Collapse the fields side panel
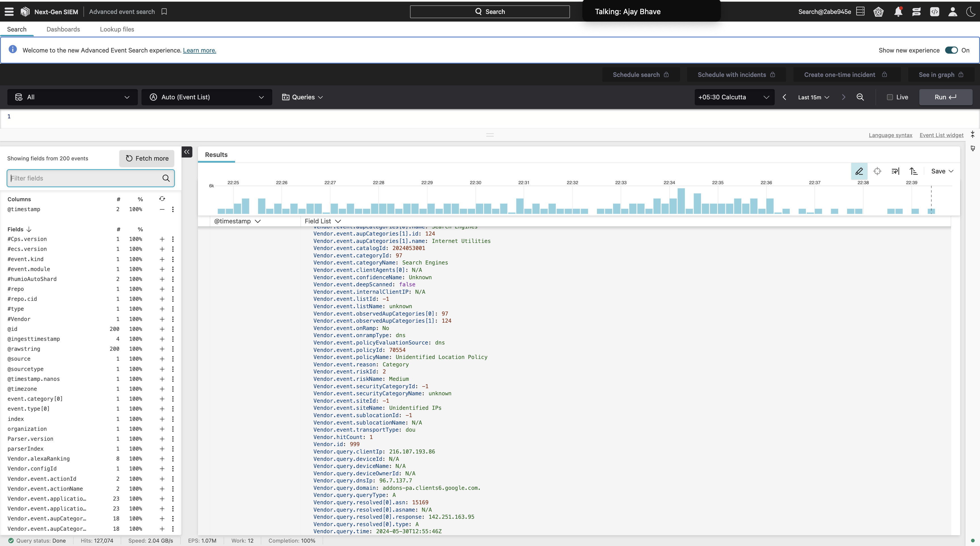Viewport: 980px width, 546px height. point(187,152)
